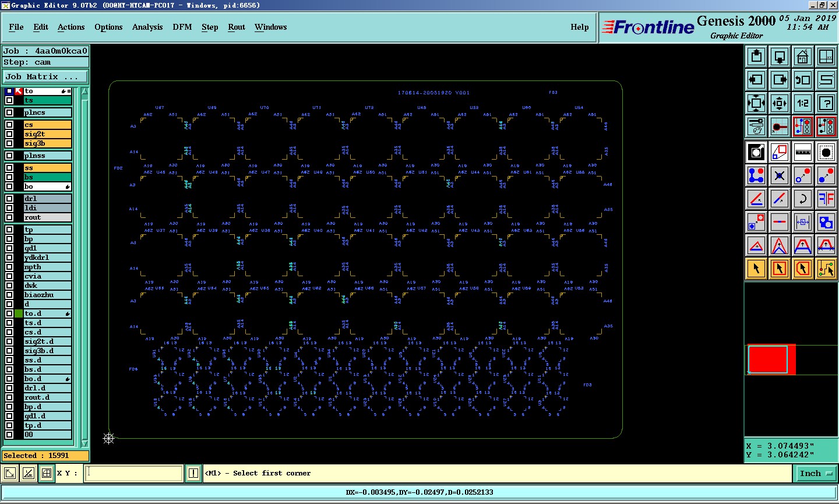The image size is (839, 504).
Task: Toggle checkbox for layer rout
Action: (x=9, y=217)
